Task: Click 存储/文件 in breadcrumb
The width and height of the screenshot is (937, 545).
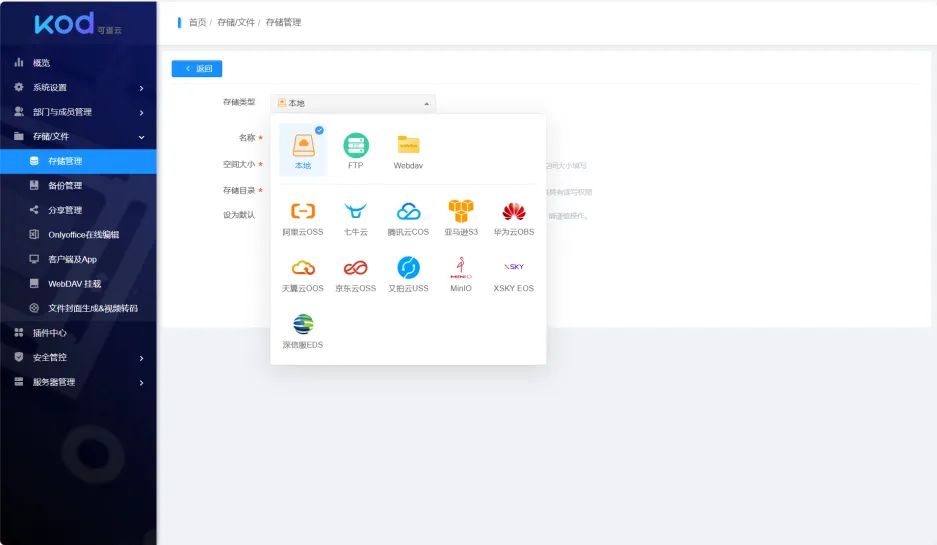Action: point(236,22)
